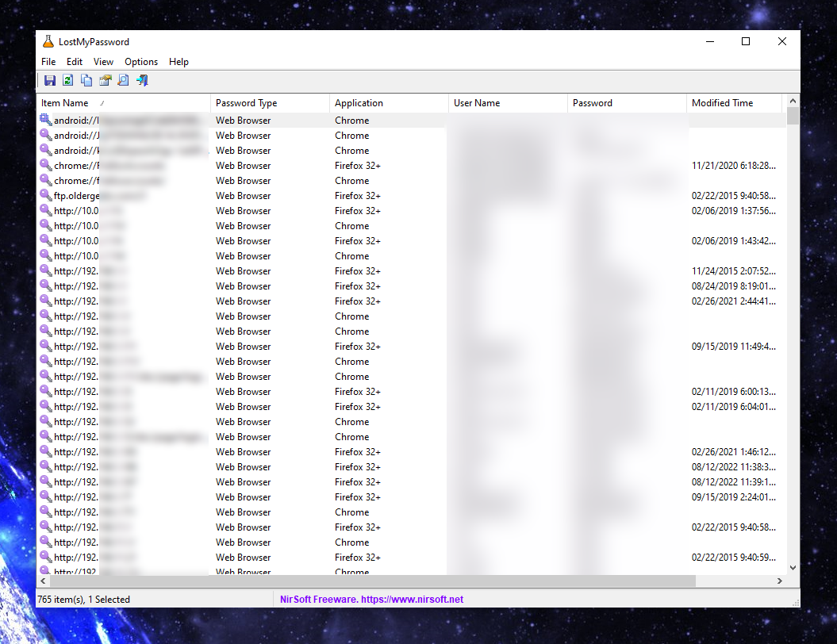
Task: Click key icon of row modified 11/21/2020
Action: coord(46,166)
